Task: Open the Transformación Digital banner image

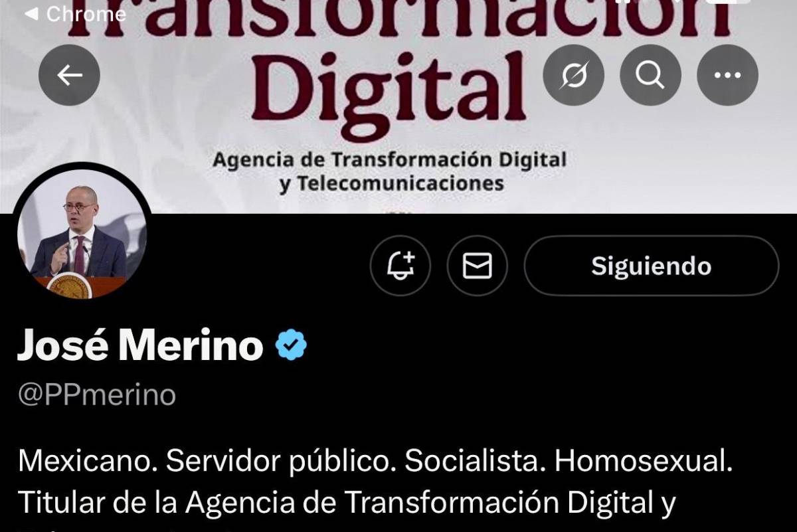Action: point(398,106)
